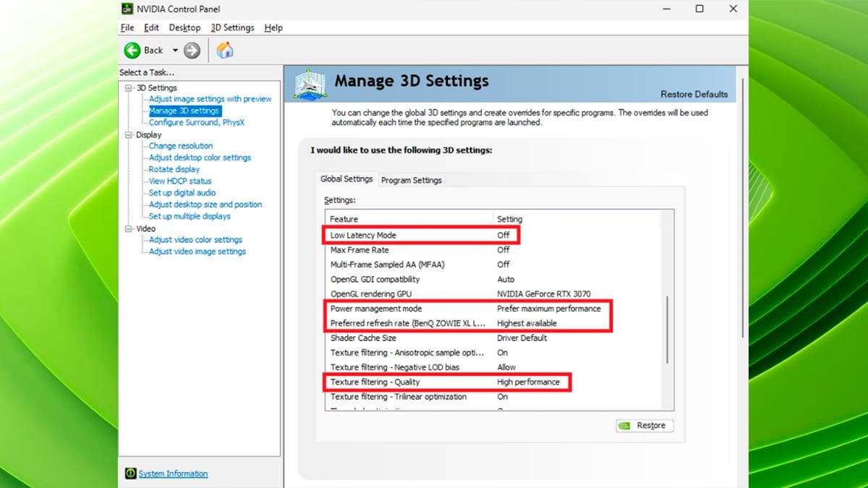Click the green Back arrow icon
Viewport: 868px width, 488px height.
[x=132, y=50]
